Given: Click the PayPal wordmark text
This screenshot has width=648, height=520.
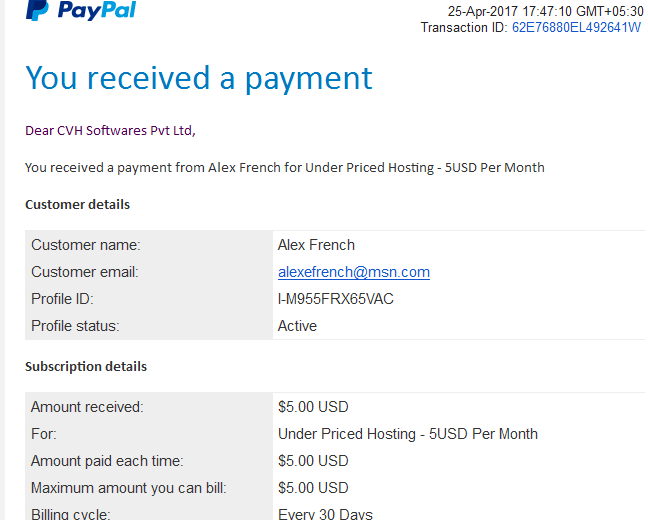Looking at the screenshot, I should tap(97, 10).
